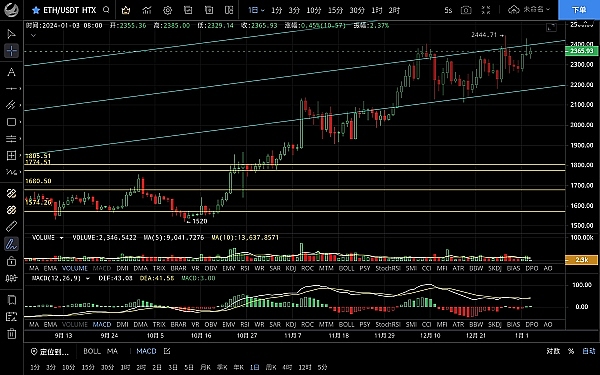Viewport: 600px width, 375px height.
Task: Open the MACD(12,26,9) parameter dropdown
Action: pos(88,278)
